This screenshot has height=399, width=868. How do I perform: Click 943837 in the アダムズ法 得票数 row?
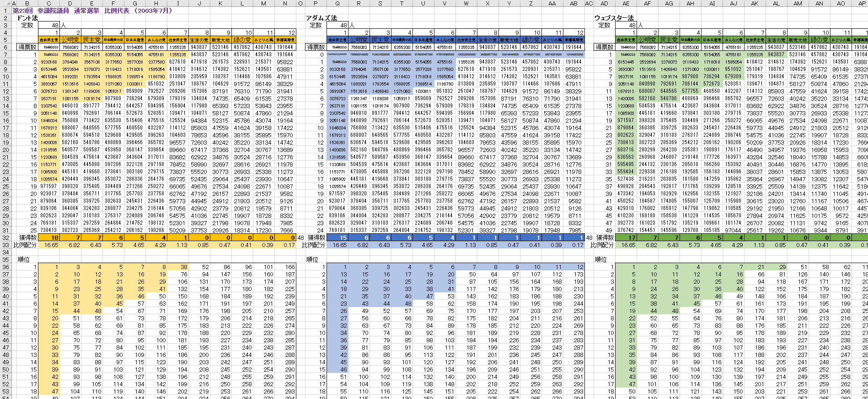tap(488, 47)
